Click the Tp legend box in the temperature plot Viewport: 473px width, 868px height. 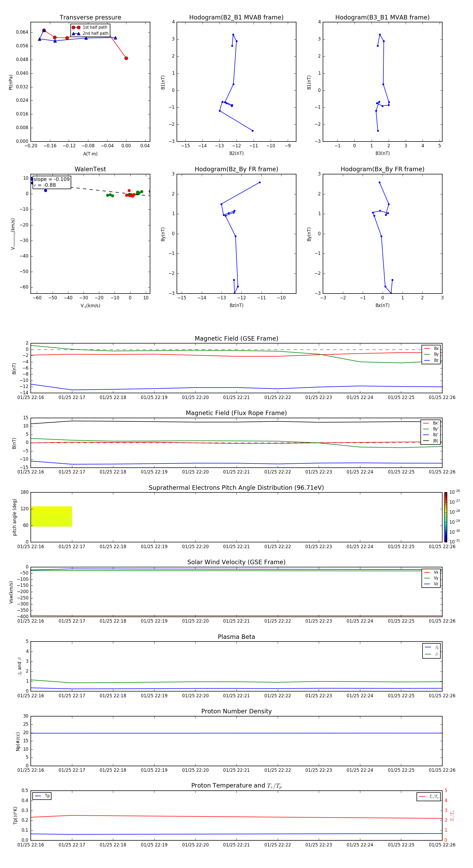(42, 796)
